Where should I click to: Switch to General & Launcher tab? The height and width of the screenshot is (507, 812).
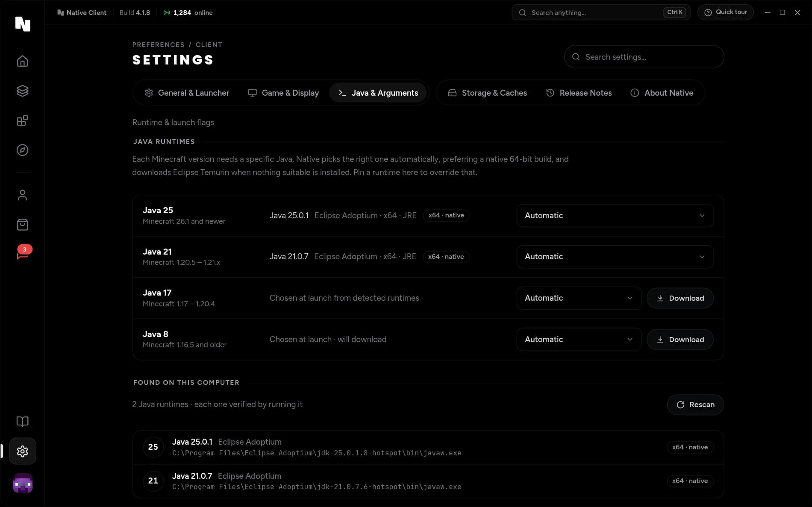[x=187, y=93]
